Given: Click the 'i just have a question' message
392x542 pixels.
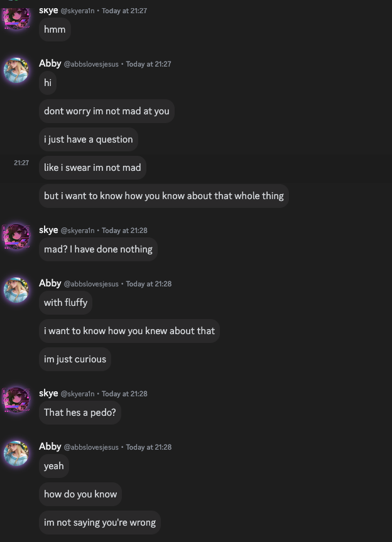Looking at the screenshot, I should tap(89, 139).
